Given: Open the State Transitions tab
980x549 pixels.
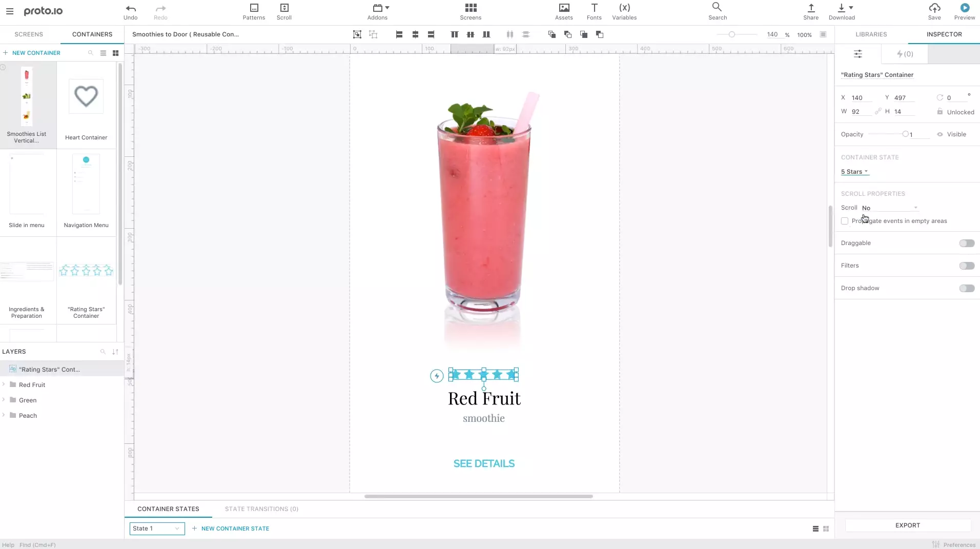Looking at the screenshot, I should coord(261,509).
